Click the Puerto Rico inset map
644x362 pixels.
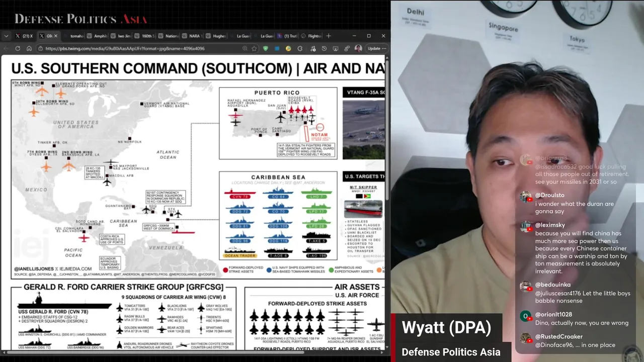278,123
